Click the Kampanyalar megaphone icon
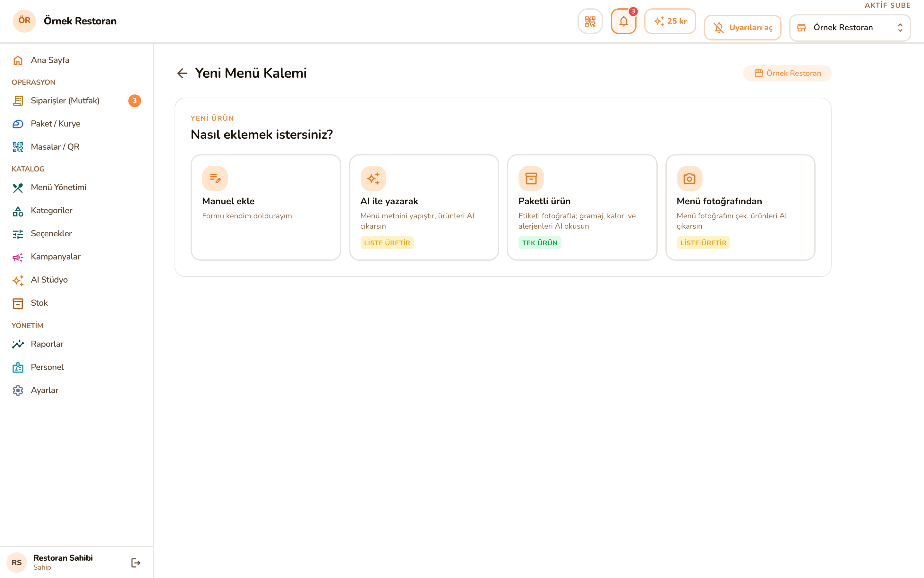Screen dimensions: 924x578 coord(18,257)
